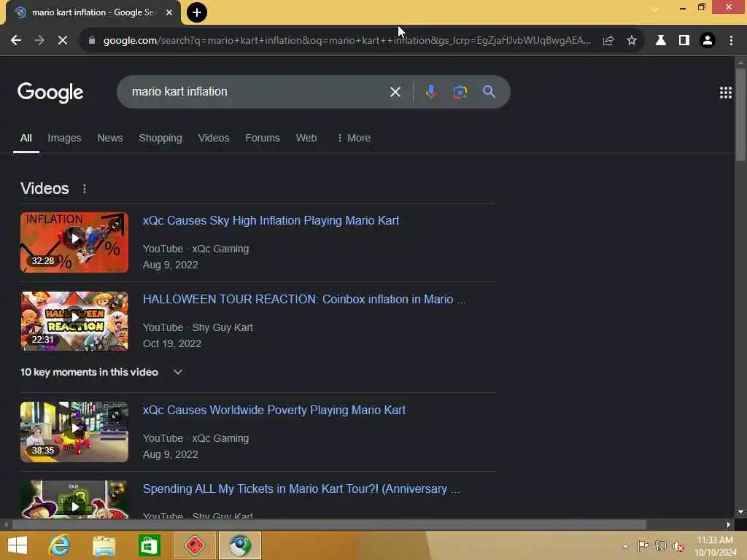Bookmark this page with the star icon
Screen dimensions: 747x560
[x=632, y=41]
